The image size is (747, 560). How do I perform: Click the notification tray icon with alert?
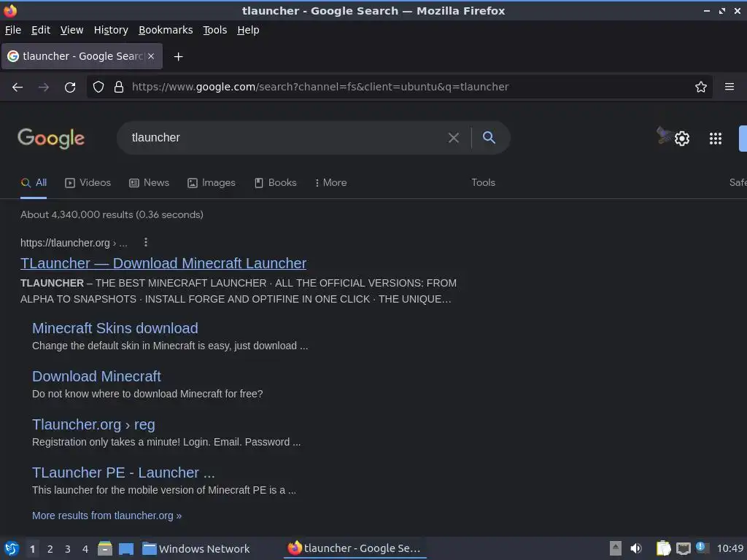coord(703,548)
